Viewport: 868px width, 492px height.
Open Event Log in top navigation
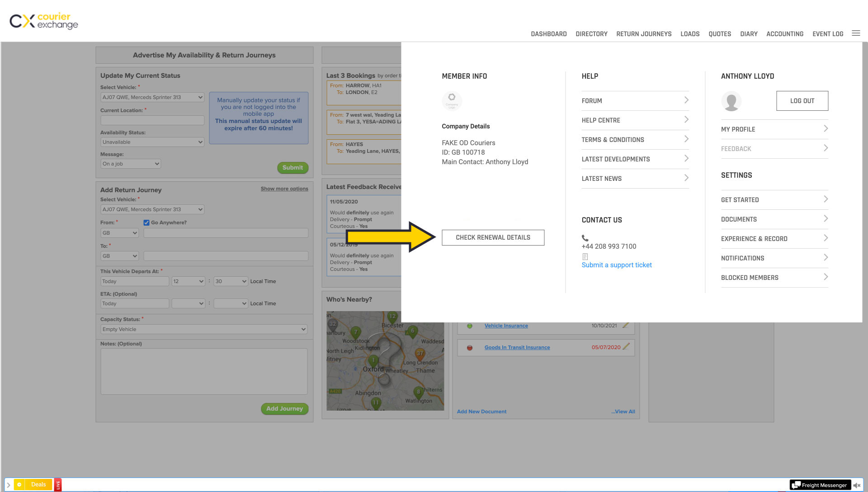(x=828, y=34)
